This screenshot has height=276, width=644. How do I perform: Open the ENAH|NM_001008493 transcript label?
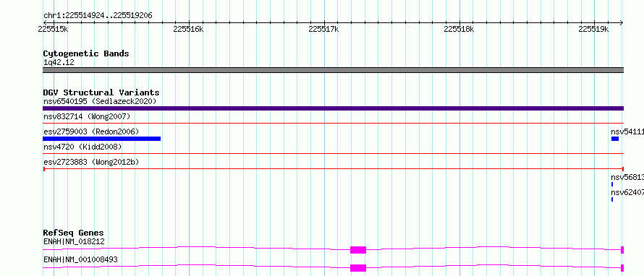[80, 260]
